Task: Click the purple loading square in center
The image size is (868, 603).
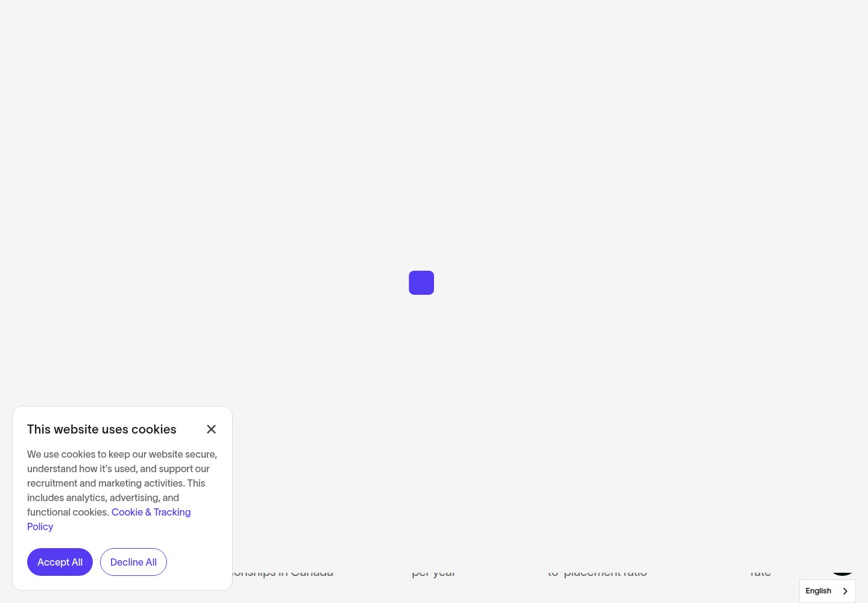Action: tap(421, 283)
